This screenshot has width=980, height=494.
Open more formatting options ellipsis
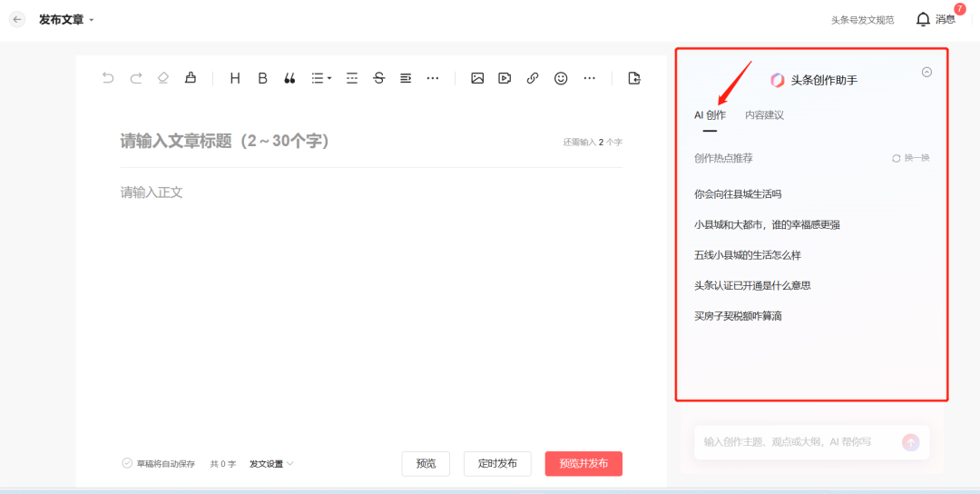point(433,78)
